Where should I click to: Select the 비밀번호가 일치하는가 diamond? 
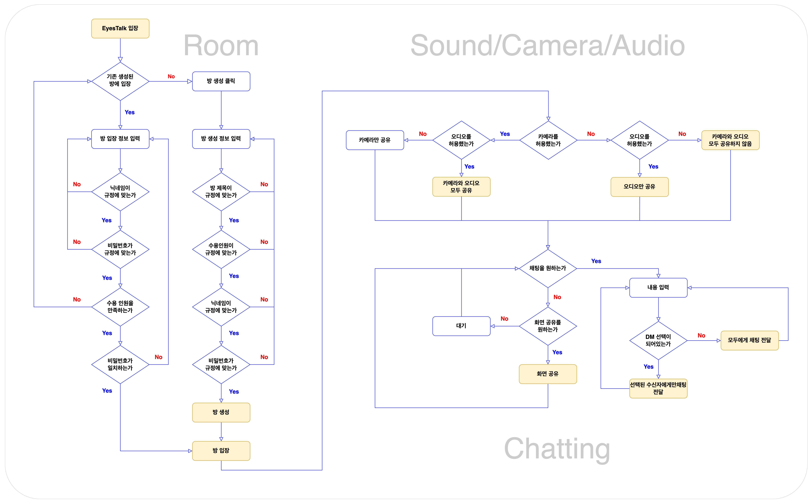click(x=120, y=364)
